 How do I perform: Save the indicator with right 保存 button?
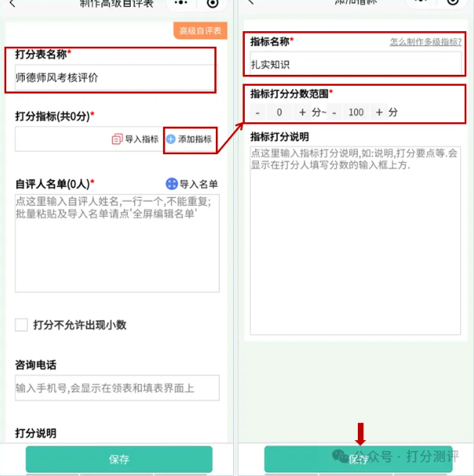pos(359,459)
